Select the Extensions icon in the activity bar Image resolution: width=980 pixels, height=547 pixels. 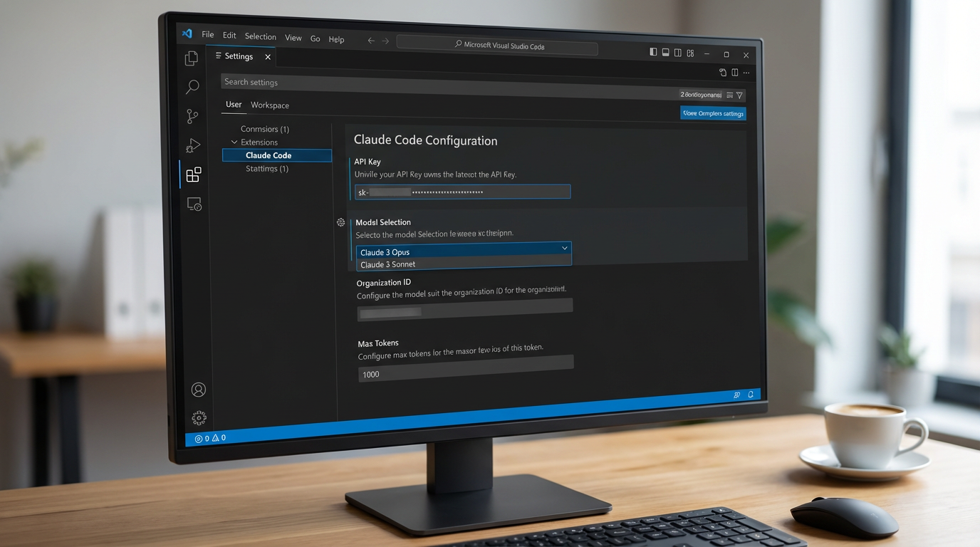193,174
